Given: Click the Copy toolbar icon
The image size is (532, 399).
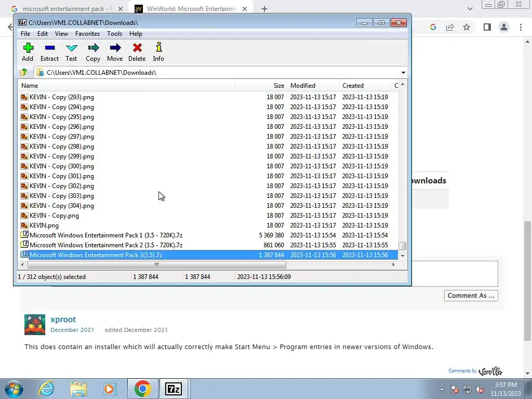Looking at the screenshot, I should click(93, 52).
